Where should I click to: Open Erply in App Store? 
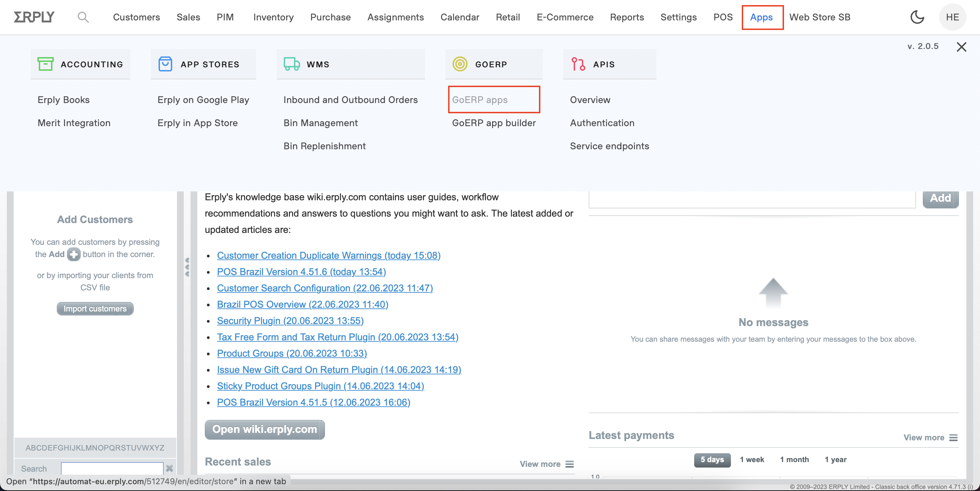point(197,123)
